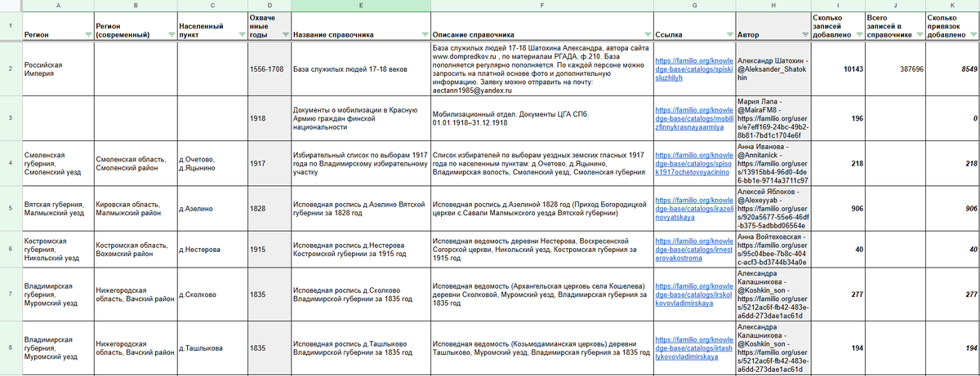The image size is (980, 376).
Task: Open filter for Описание справочника column
Action: pyautogui.click(x=645, y=35)
